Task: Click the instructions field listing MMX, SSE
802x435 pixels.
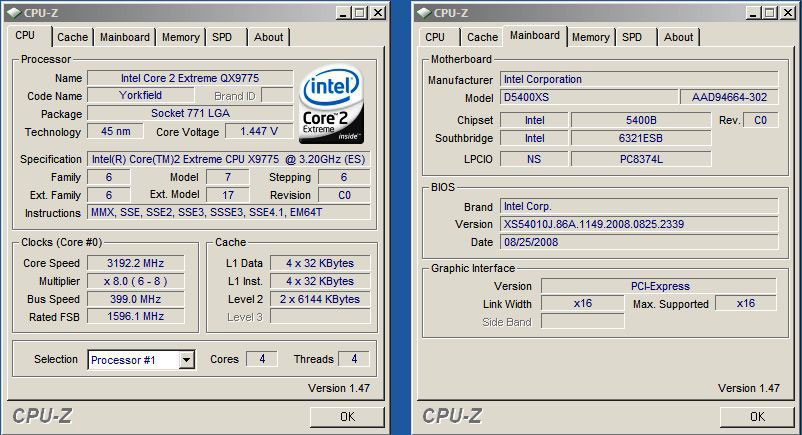Action: 229,212
